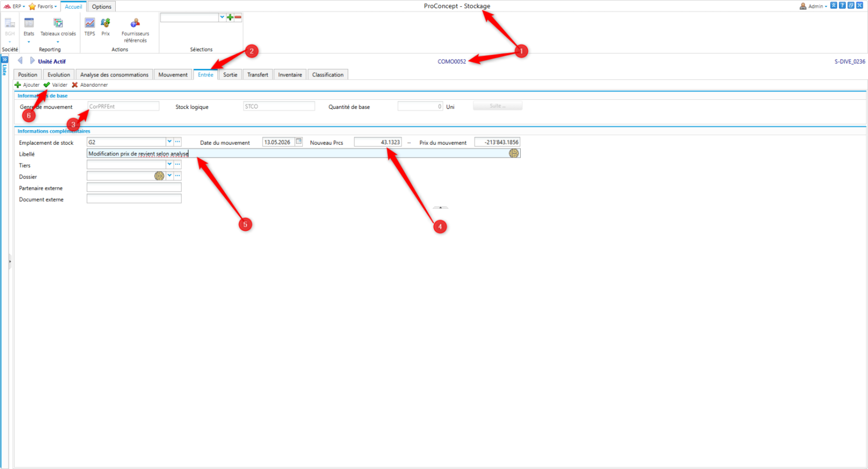Screen dimensions: 868x469
Task: Click the globe icon in Dossier field
Action: [159, 176]
